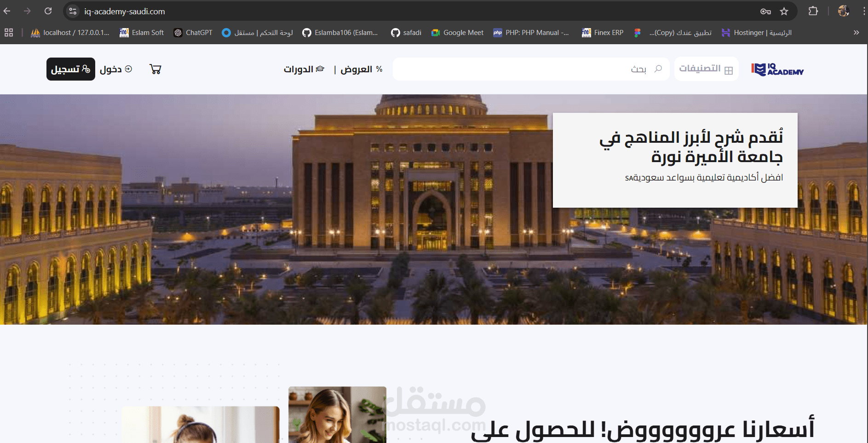Image resolution: width=868 pixels, height=443 pixels.
Task: Click the تسجيل register button
Action: [x=70, y=69]
